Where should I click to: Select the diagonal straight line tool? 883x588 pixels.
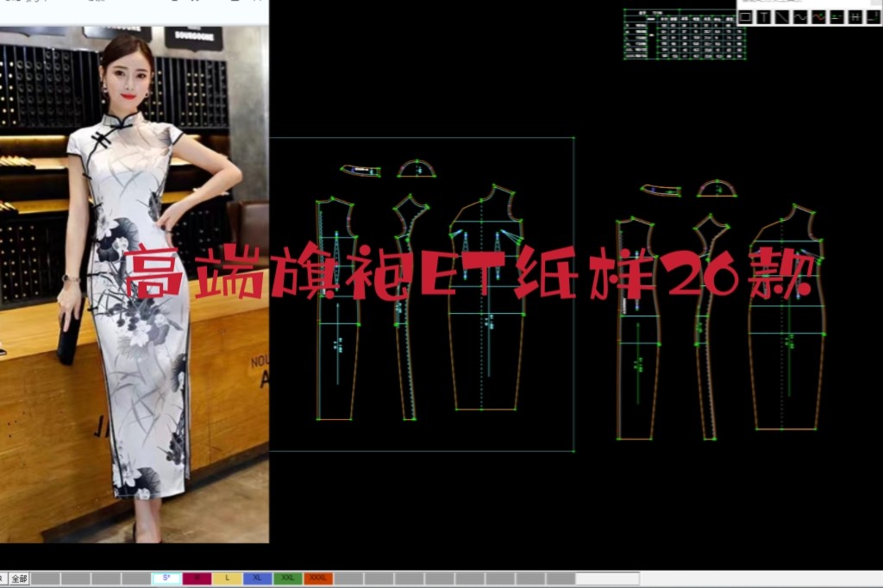click(x=782, y=17)
